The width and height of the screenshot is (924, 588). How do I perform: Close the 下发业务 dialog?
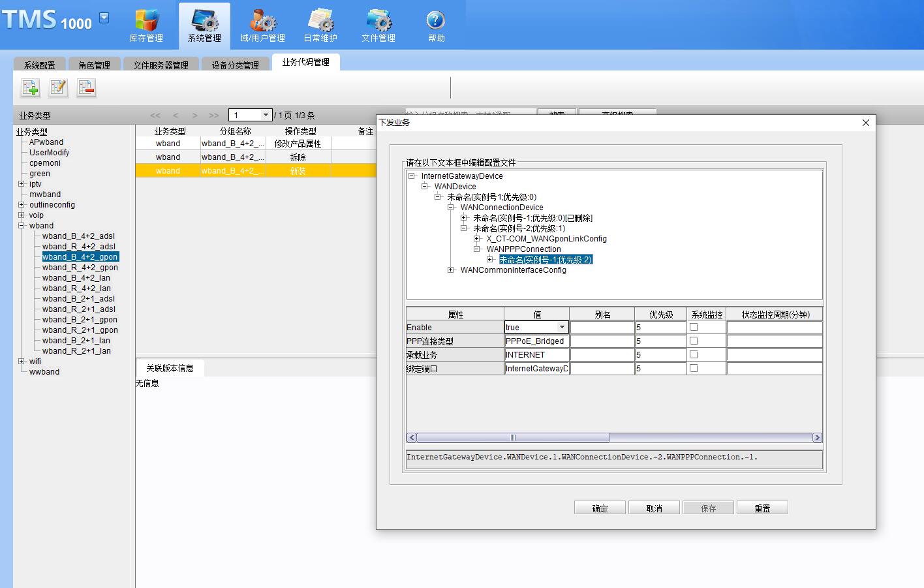point(866,123)
